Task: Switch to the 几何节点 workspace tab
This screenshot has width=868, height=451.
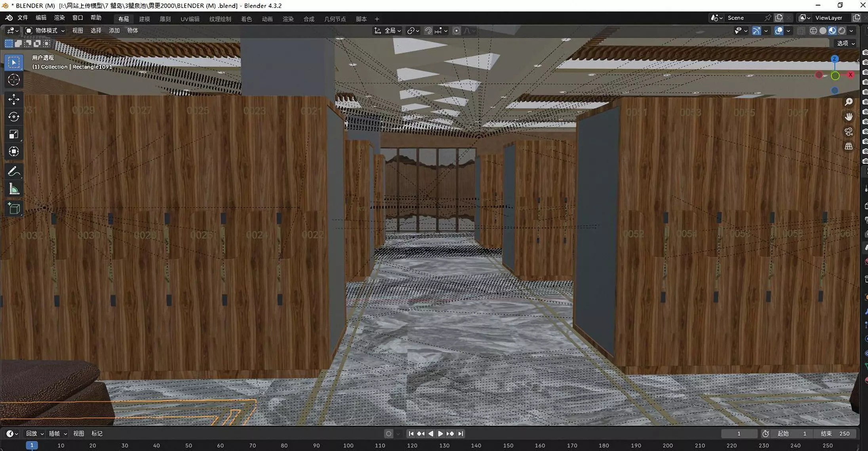Action: (335, 19)
